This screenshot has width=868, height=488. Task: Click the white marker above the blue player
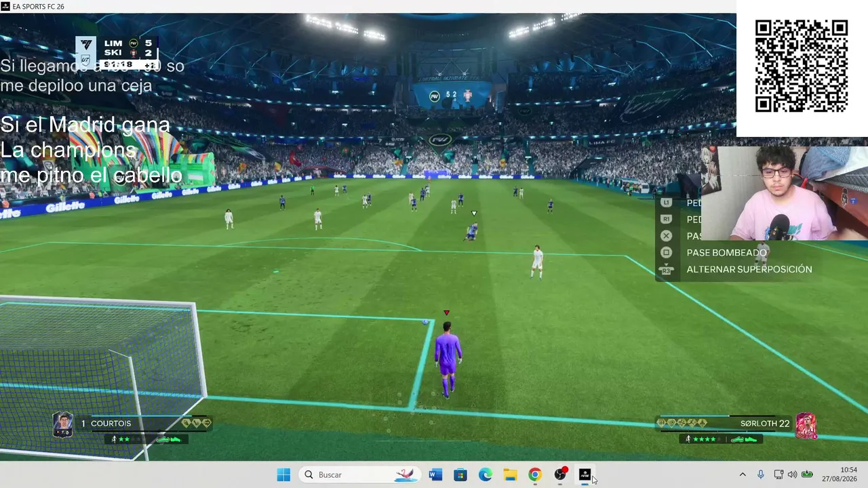coord(474,213)
